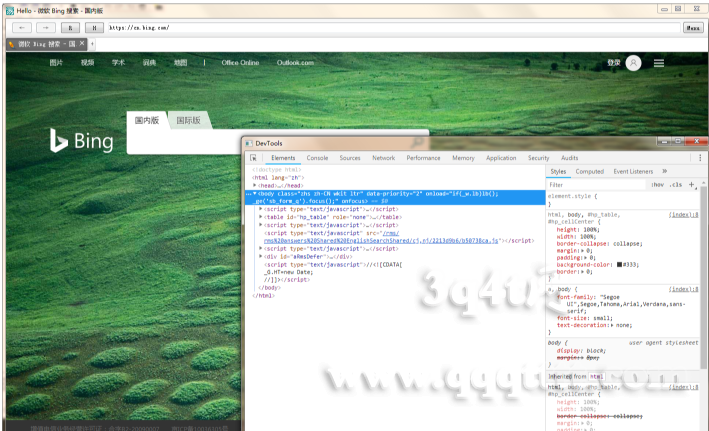Switch to the Computed styles tab
Viewport: 709px width, 431px height.
(x=589, y=171)
